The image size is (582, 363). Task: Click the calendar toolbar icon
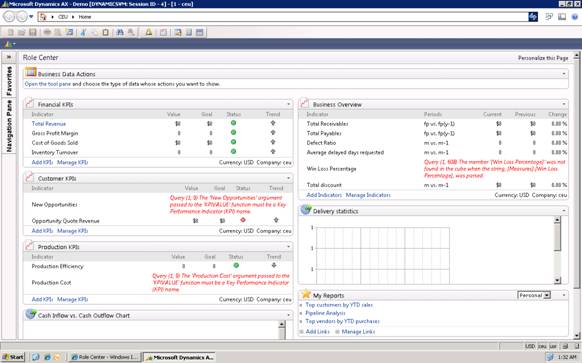click(200, 33)
